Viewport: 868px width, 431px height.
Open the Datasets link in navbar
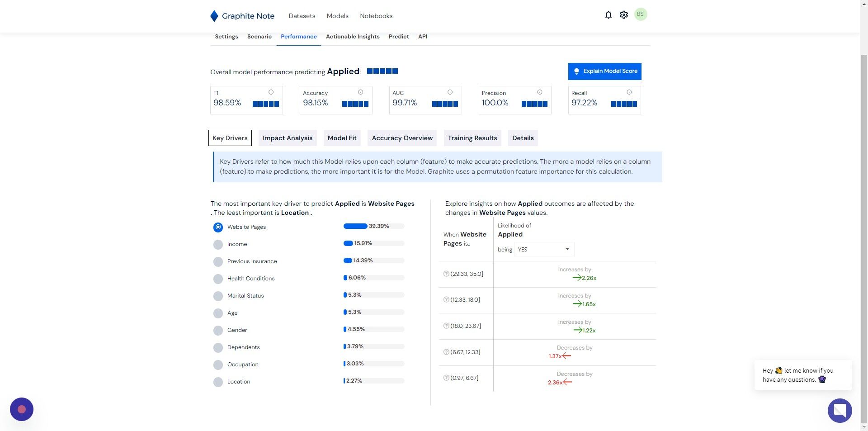(302, 16)
